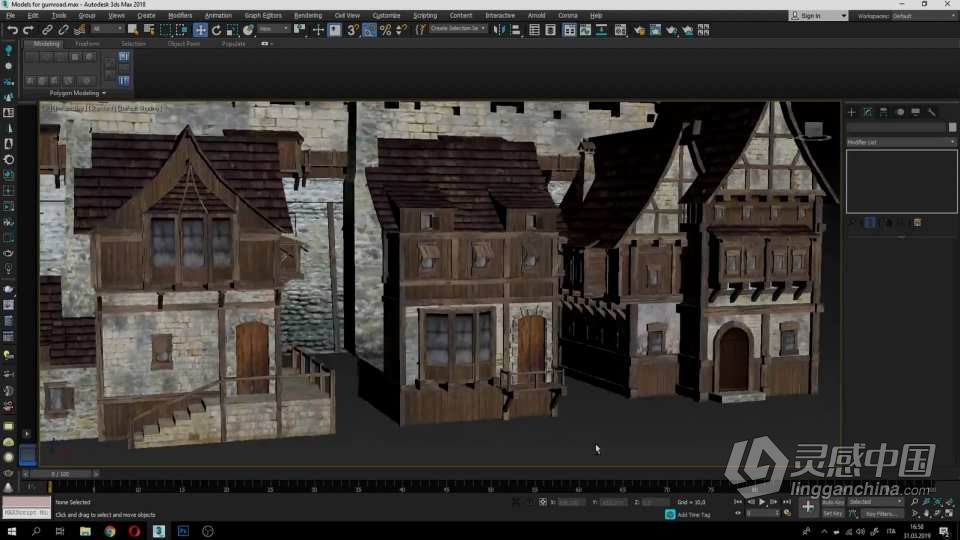Image resolution: width=960 pixels, height=540 pixels.
Task: Open Curve Editor
Action: [x=585, y=29]
